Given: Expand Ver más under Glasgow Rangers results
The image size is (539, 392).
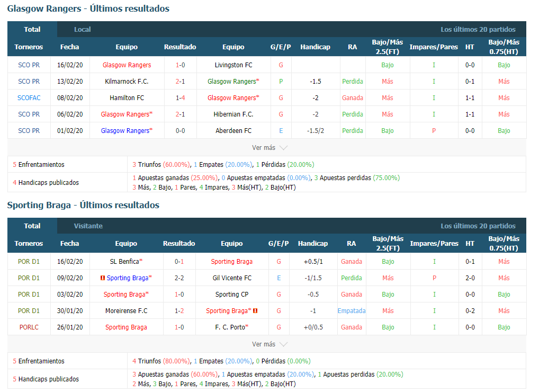Looking at the screenshot, I should coord(269,147).
